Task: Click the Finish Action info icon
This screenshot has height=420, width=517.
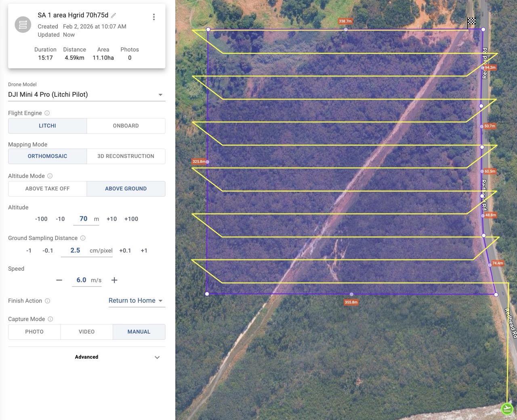Action: pos(48,301)
